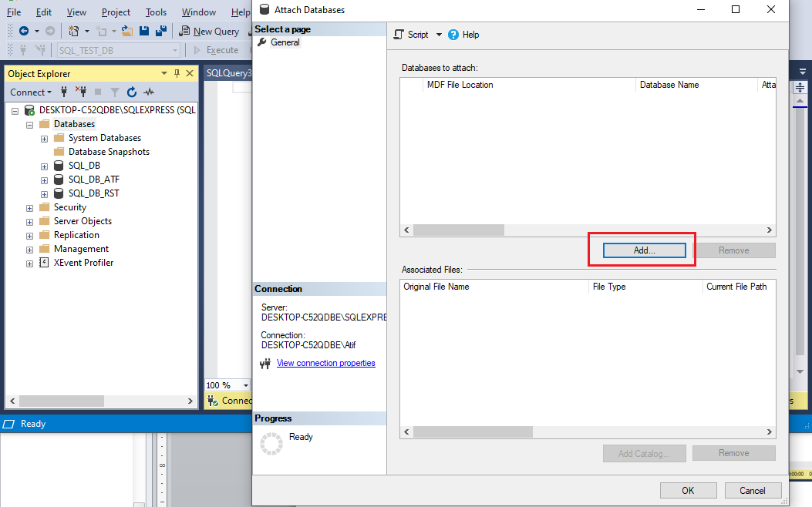
Task: Expand the SQL_DB_ATF database node
Action: 44,179
